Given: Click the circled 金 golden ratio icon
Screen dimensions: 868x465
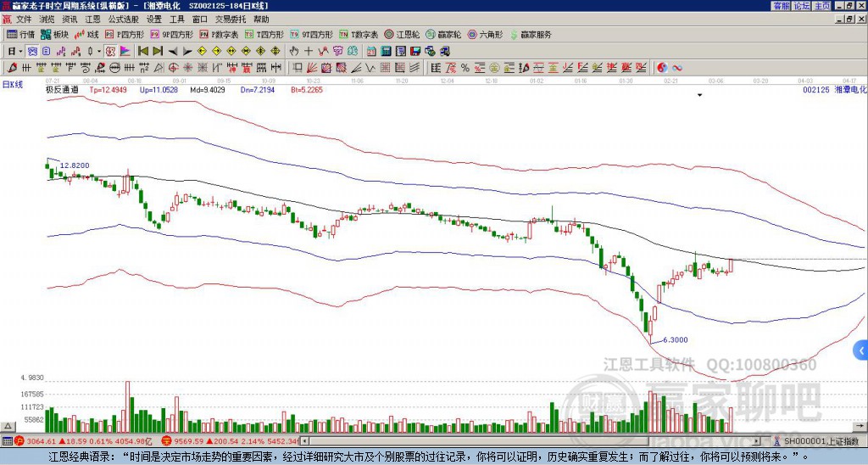Looking at the screenshot, I should [494, 68].
